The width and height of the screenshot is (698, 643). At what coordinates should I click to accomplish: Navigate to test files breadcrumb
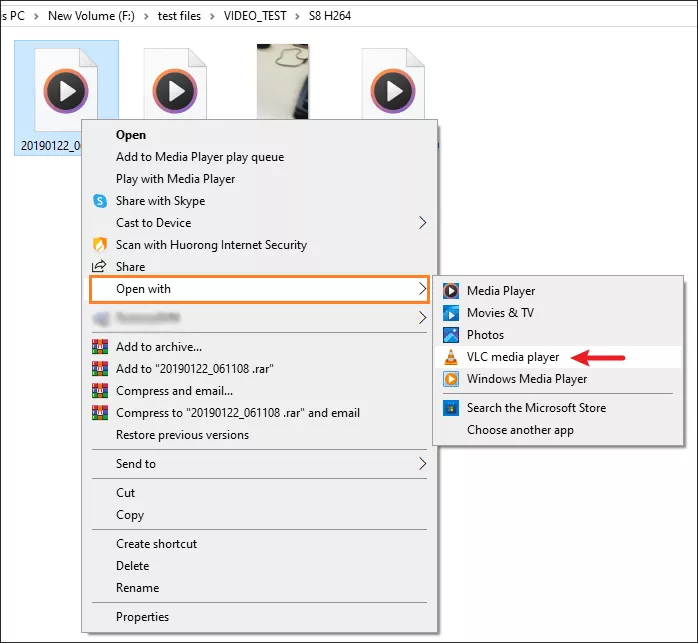pyautogui.click(x=179, y=16)
